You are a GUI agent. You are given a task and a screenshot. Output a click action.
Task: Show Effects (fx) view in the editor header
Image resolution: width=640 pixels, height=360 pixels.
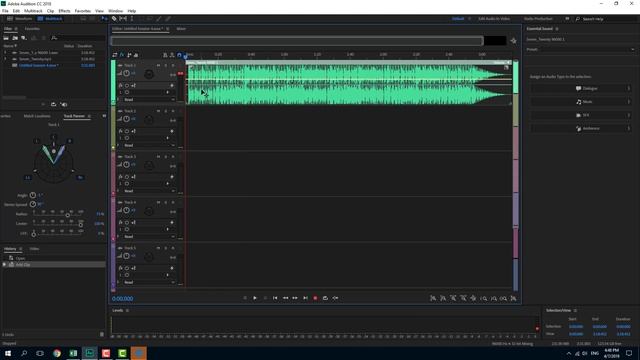(122, 55)
